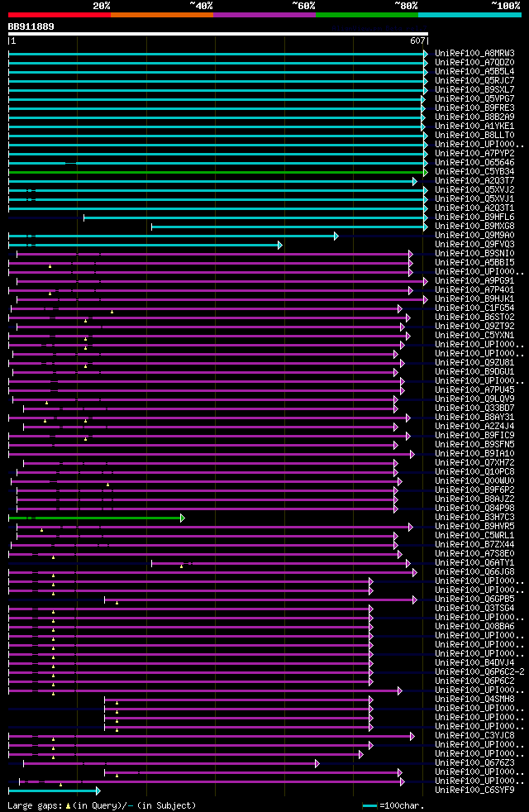Open the UniRef100_B3H7C3 entry
The image size is (529, 812).
click(x=474, y=518)
